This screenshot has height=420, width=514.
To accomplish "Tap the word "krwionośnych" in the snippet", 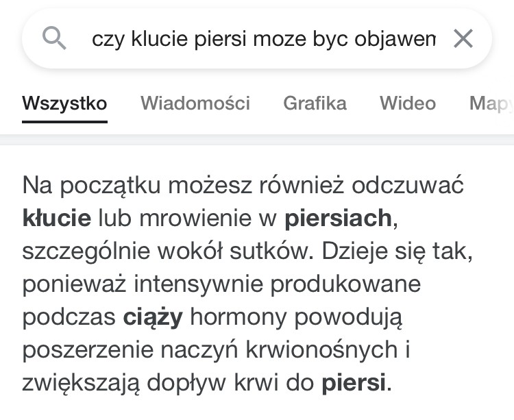I will tap(350, 349).
